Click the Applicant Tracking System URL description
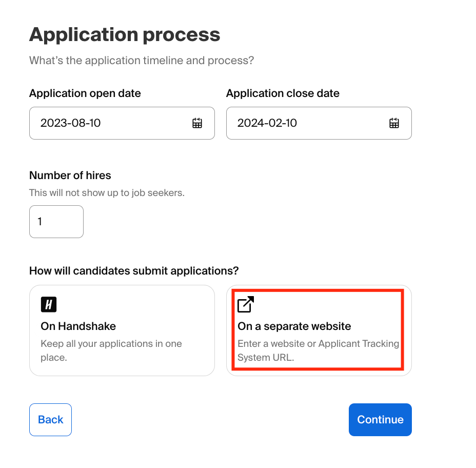 318,350
